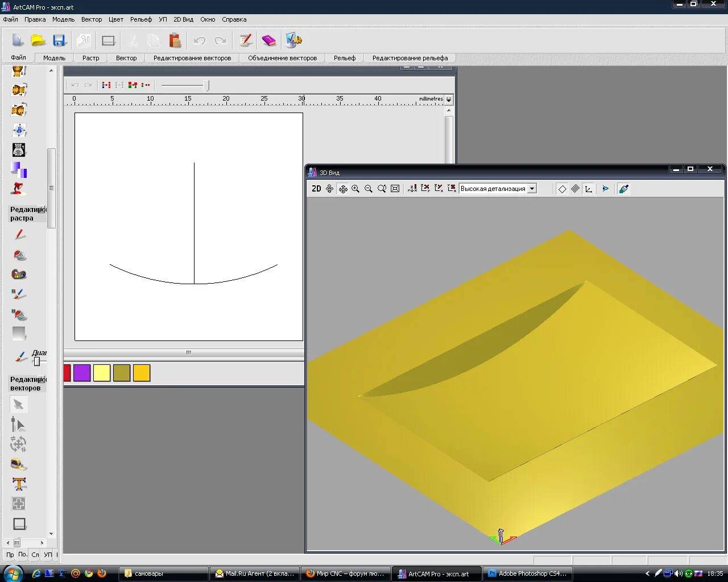Open the millimetres ruler units dropdown
The height and width of the screenshot is (582, 728).
tap(449, 99)
